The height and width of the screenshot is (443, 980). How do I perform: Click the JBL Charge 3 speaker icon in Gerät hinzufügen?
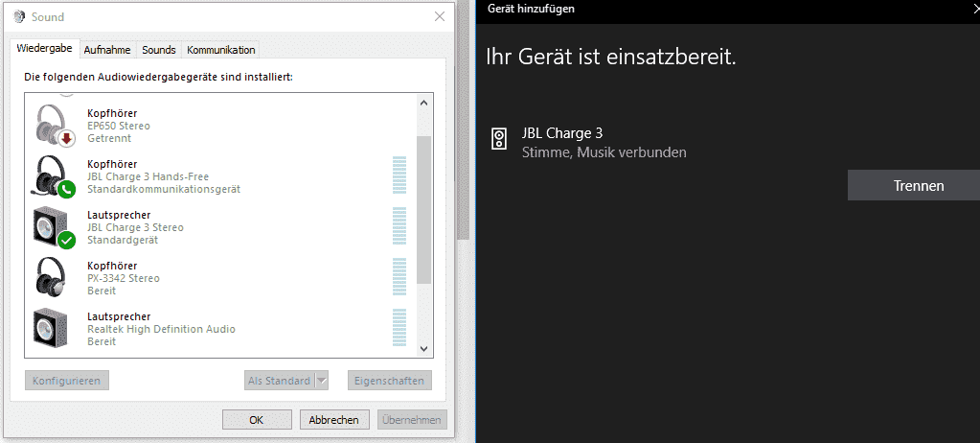(x=499, y=138)
